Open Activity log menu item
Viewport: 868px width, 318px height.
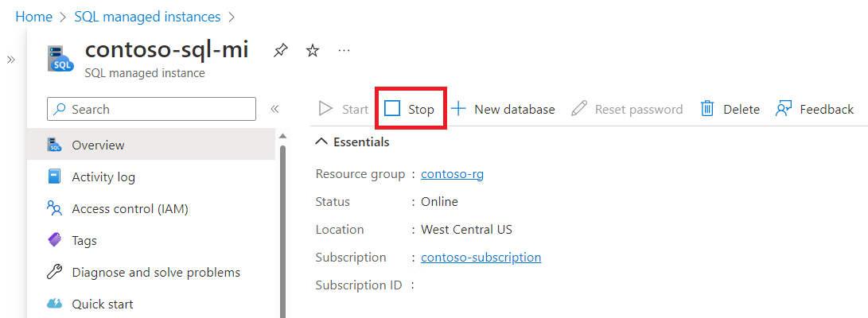click(x=103, y=176)
